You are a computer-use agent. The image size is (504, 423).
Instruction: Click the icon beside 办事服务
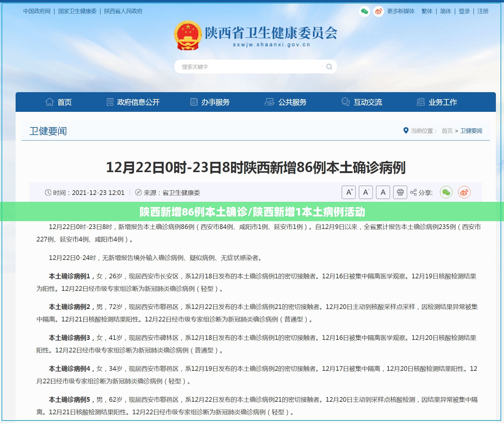point(194,102)
